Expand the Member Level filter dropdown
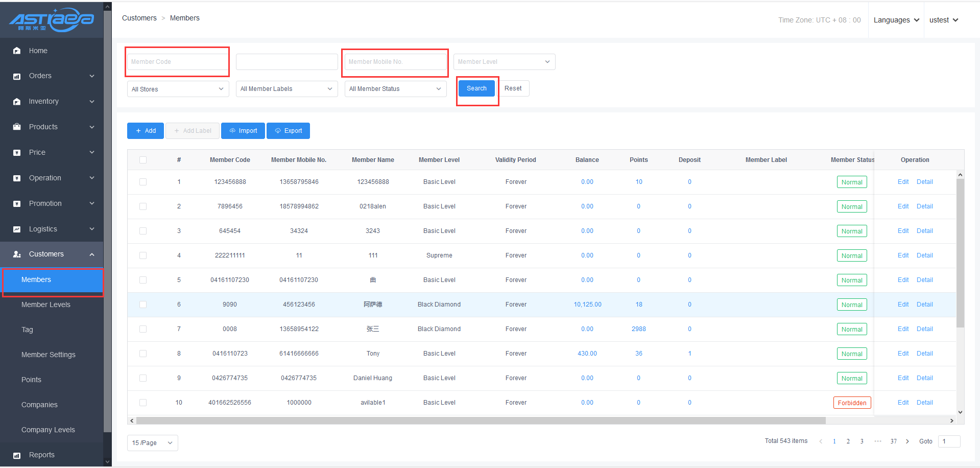Image resolution: width=980 pixels, height=468 pixels. [504, 62]
